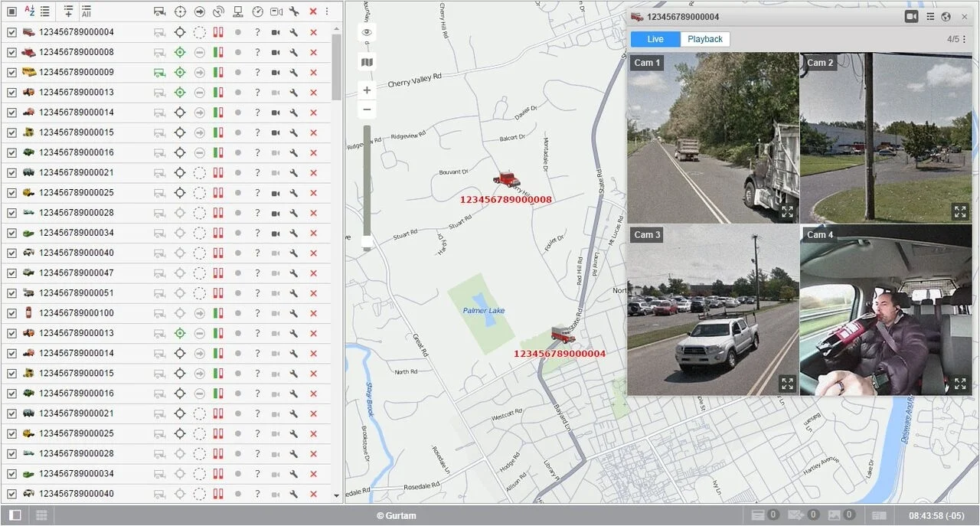The height and width of the screenshot is (526, 980).
Task: Open the list menu in video panel header
Action: tap(930, 17)
